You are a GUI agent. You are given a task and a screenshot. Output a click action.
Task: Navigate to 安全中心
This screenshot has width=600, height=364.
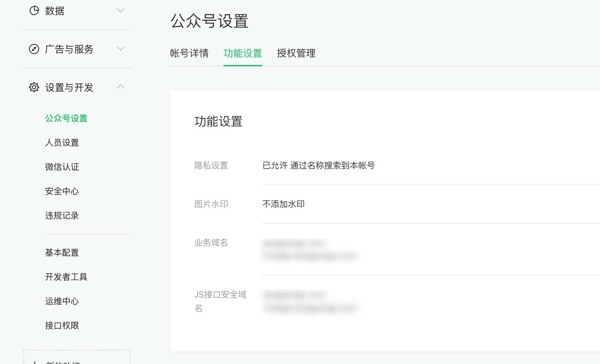tap(62, 191)
